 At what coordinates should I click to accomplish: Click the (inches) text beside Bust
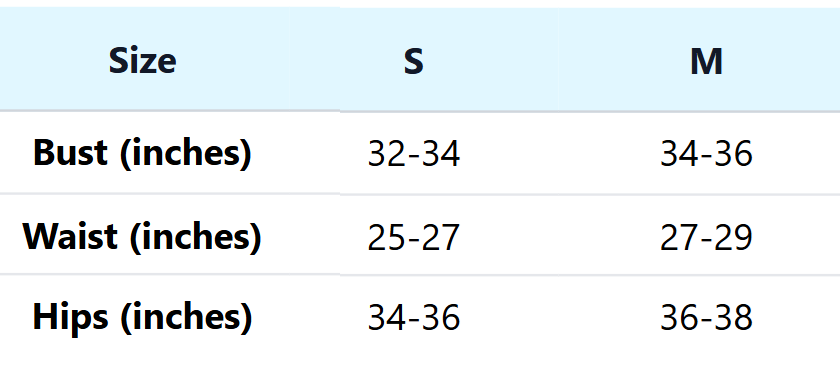coord(186,154)
